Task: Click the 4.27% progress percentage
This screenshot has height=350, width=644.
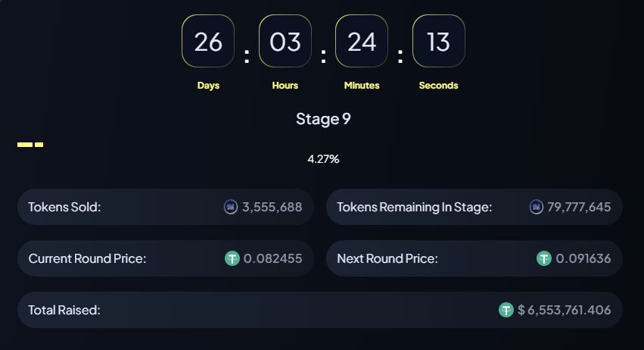Action: click(x=323, y=159)
